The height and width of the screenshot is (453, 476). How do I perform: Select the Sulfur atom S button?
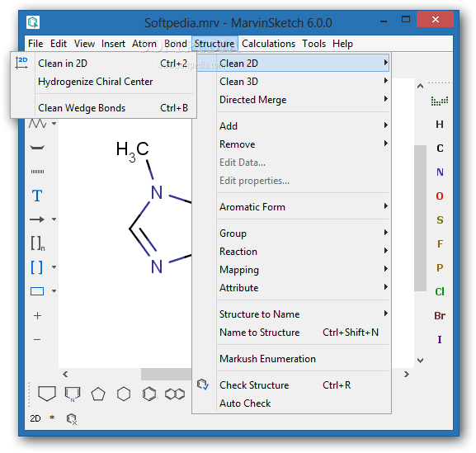click(x=440, y=219)
